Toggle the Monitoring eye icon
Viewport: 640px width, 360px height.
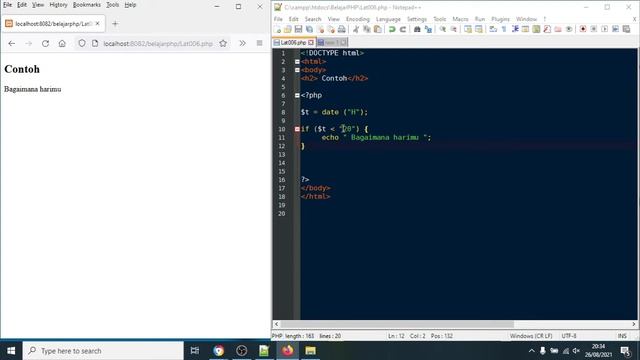pyautogui.click(x=569, y=29)
